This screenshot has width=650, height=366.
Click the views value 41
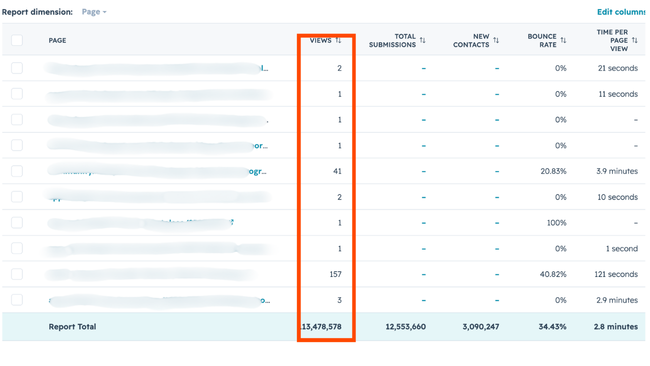pos(337,171)
